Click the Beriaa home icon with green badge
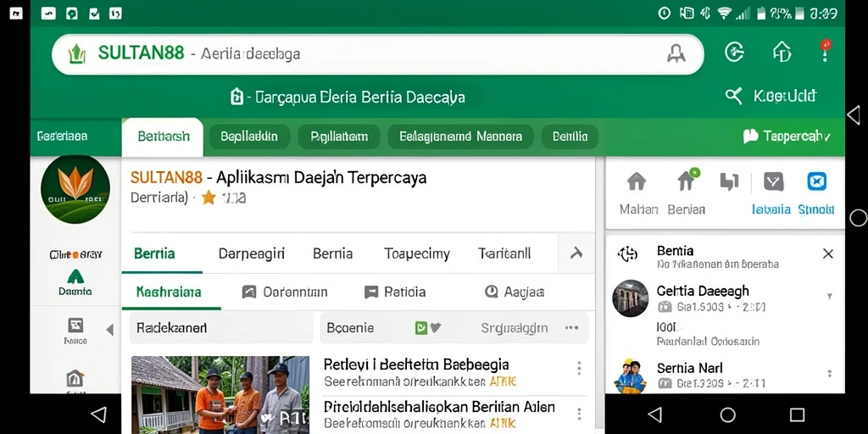 pos(687,181)
